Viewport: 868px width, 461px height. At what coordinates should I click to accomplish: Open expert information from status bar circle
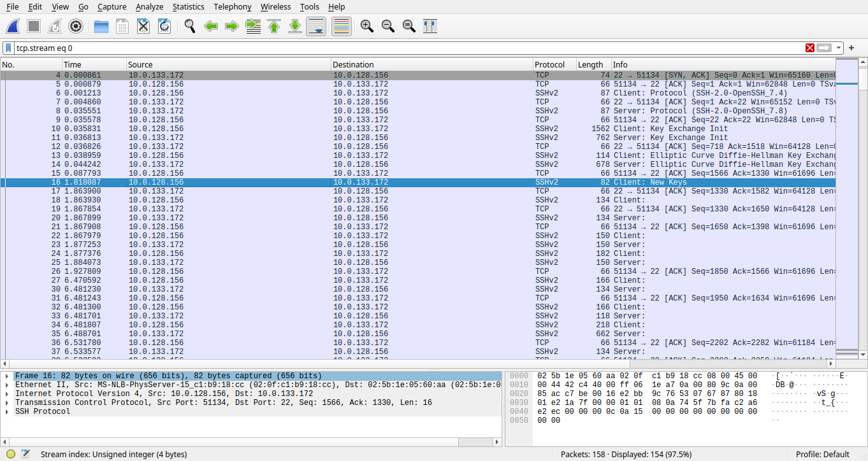(11, 454)
